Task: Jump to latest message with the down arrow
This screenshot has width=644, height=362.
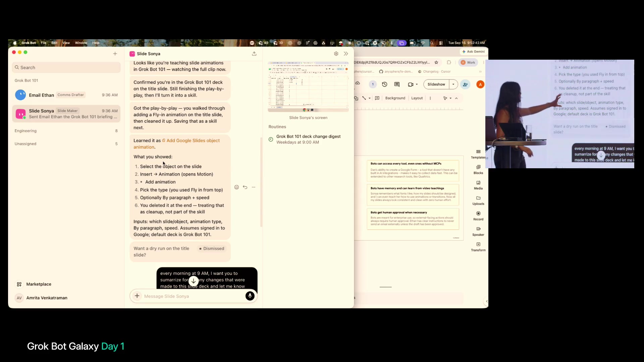Action: click(194, 281)
